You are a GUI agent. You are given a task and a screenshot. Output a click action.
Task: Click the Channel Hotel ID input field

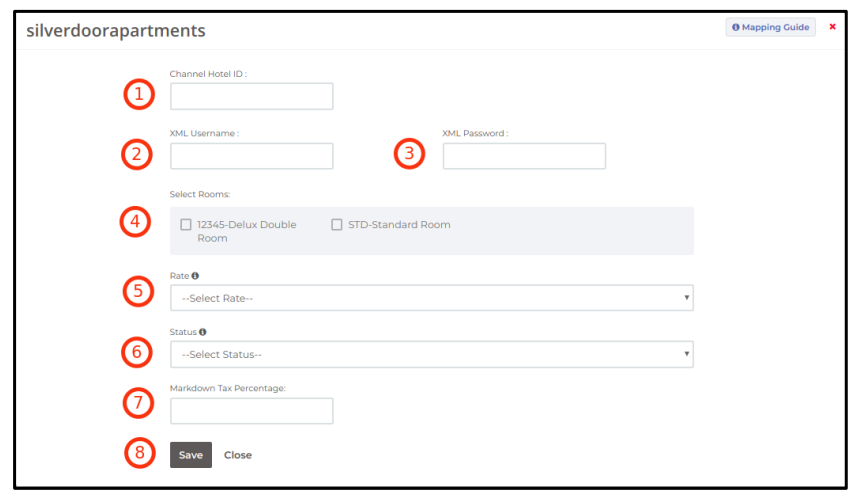pyautogui.click(x=252, y=96)
